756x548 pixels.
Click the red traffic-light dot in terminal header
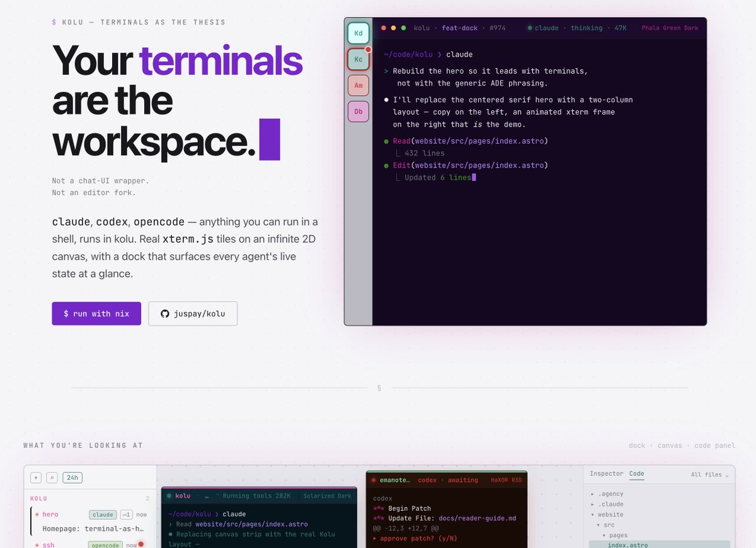pyautogui.click(x=384, y=28)
